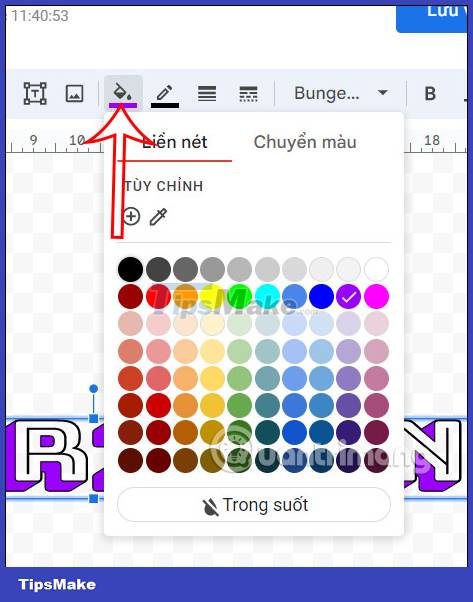
Task: Open the border weight lines icon
Action: [207, 94]
